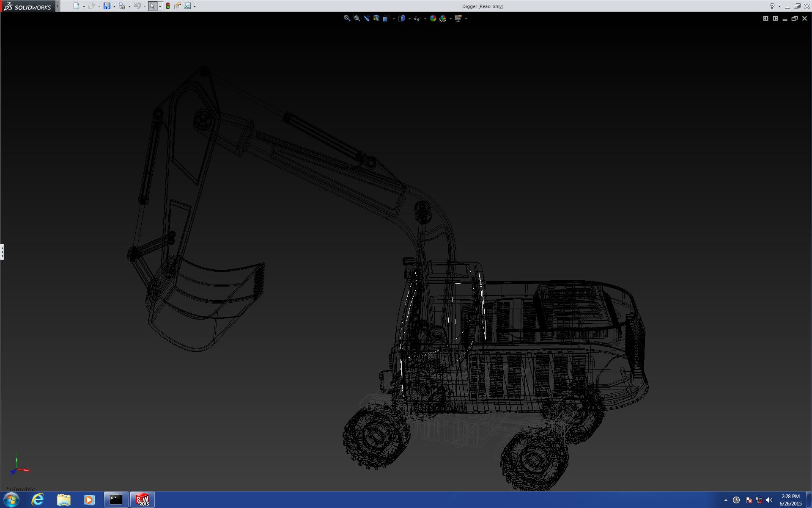Click Zoom to Fit magnifier icon

(347, 18)
